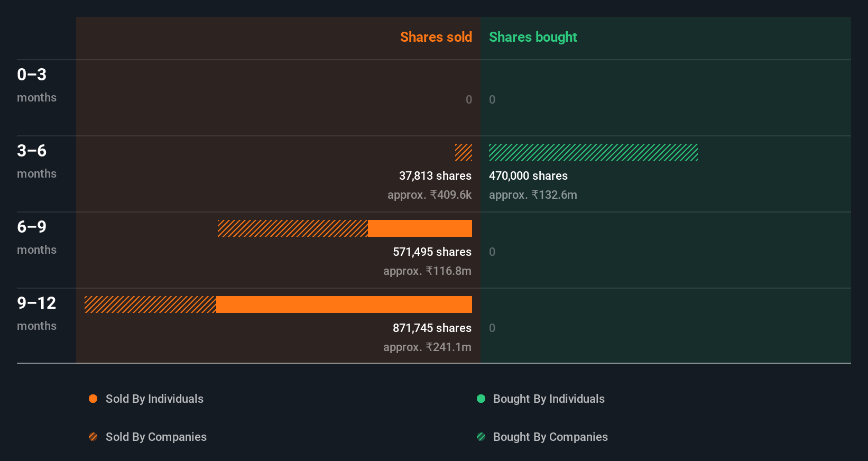Click the 571,495 shares value
The image size is (868, 461).
coord(432,252)
